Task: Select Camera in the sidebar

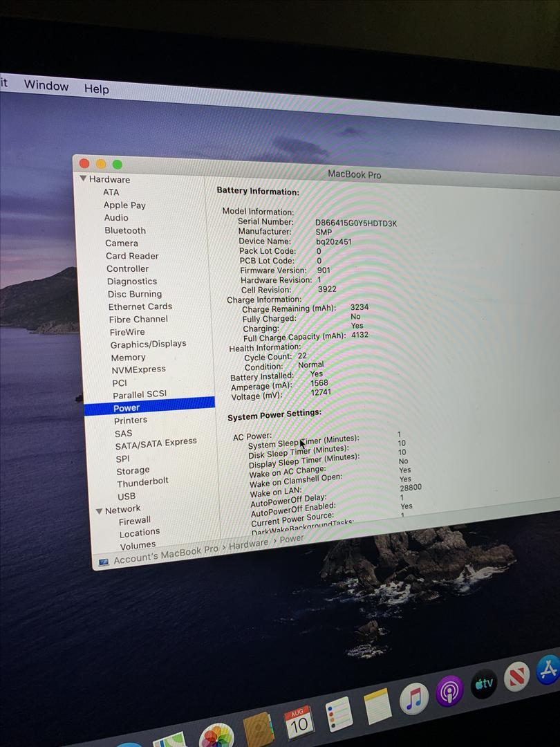Action: (x=122, y=243)
